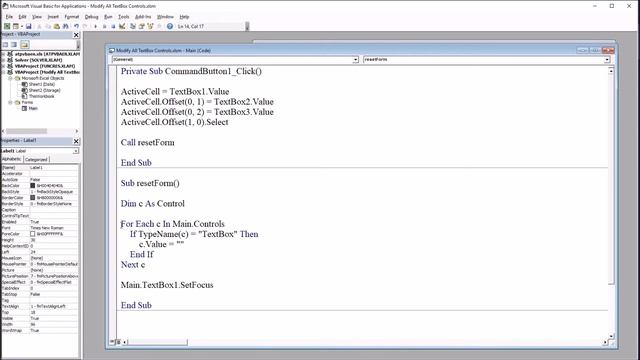Open the Help menu
This screenshot has width=640, height=360.
184,17
